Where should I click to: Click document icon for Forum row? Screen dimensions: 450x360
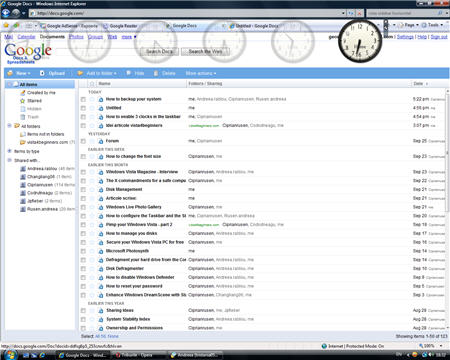click(100, 141)
